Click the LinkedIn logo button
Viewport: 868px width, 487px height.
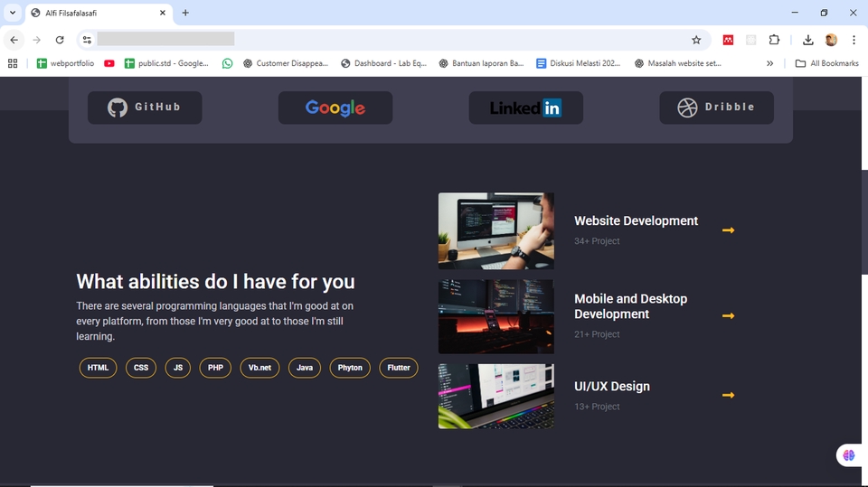click(526, 108)
